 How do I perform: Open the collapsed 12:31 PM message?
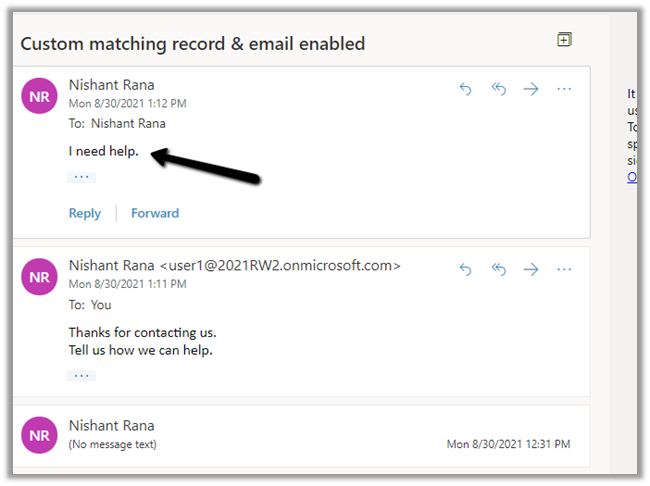300,435
